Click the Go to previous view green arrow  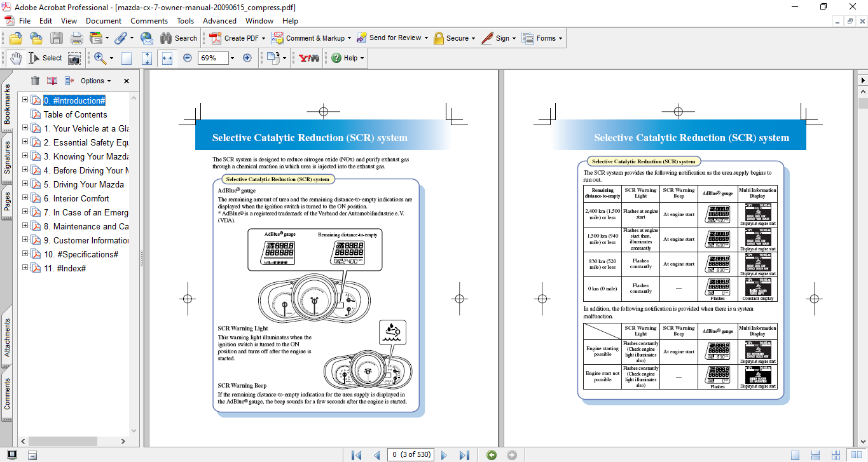click(491, 455)
